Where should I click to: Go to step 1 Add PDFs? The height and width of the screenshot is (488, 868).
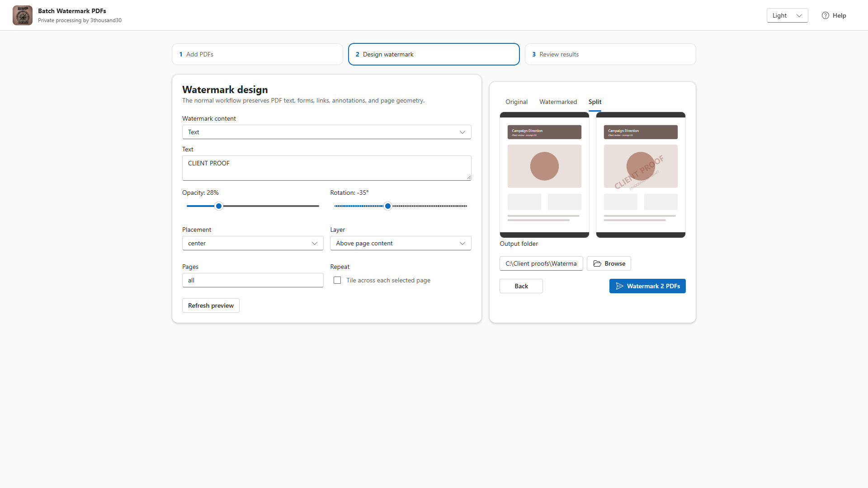(257, 54)
